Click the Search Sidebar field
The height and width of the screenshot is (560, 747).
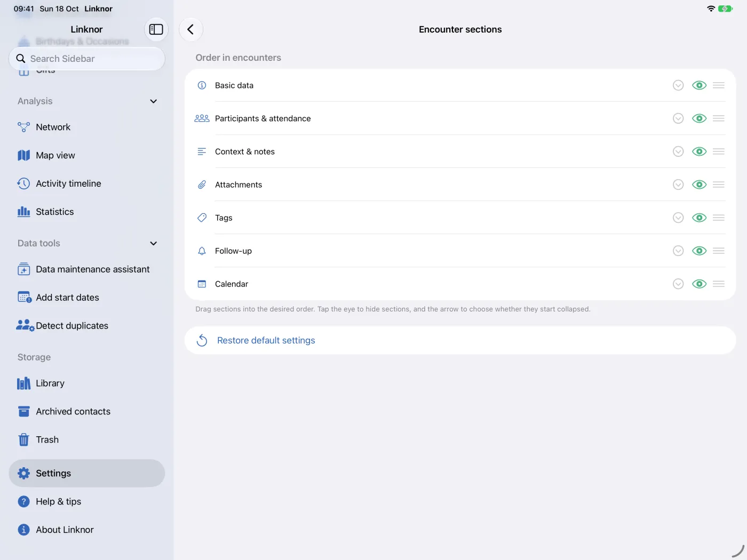point(87,59)
